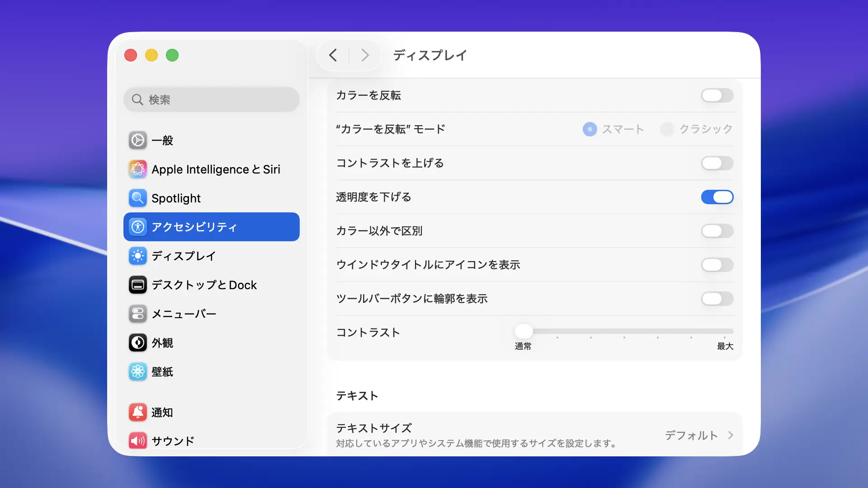Click the Spotlight magnifier icon
Image resolution: width=868 pixels, height=488 pixels.
pyautogui.click(x=138, y=198)
